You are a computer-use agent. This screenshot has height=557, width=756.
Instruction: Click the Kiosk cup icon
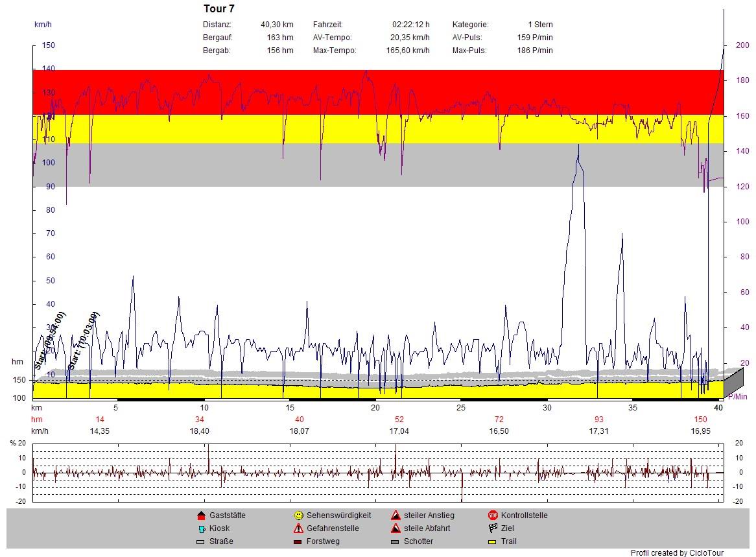tap(200, 528)
